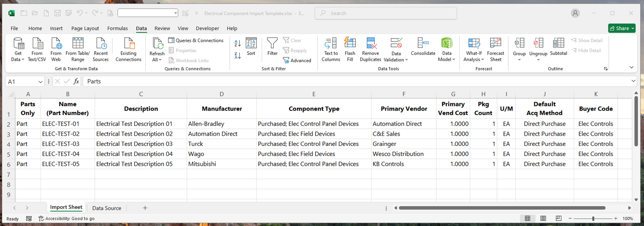Image resolution: width=644 pixels, height=226 pixels.
Task: Select Normal view in status bar
Action: [x=527, y=219]
